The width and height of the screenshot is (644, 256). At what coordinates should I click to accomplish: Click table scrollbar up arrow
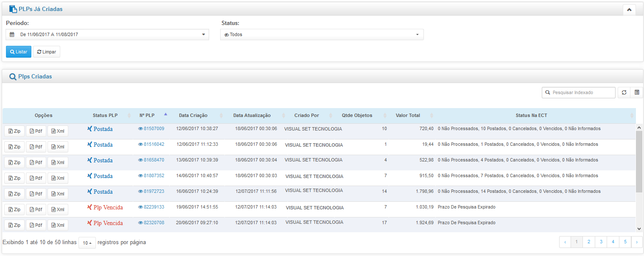tap(639, 127)
